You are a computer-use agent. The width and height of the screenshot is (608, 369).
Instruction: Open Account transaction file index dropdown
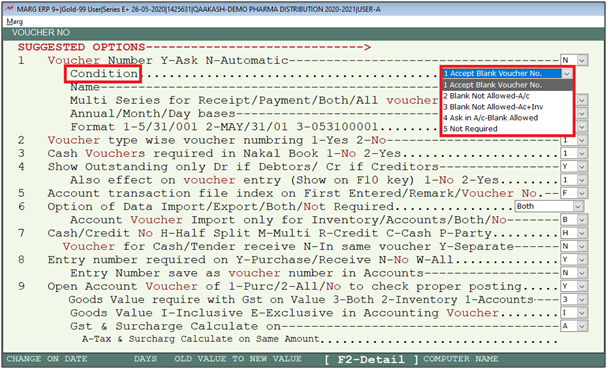pos(582,193)
